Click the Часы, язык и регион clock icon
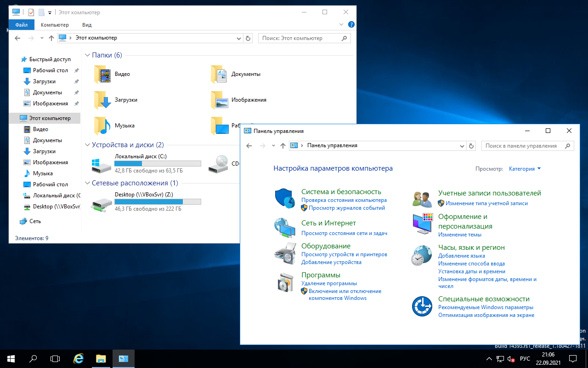Screen dimensions: 588x368 point(422,255)
